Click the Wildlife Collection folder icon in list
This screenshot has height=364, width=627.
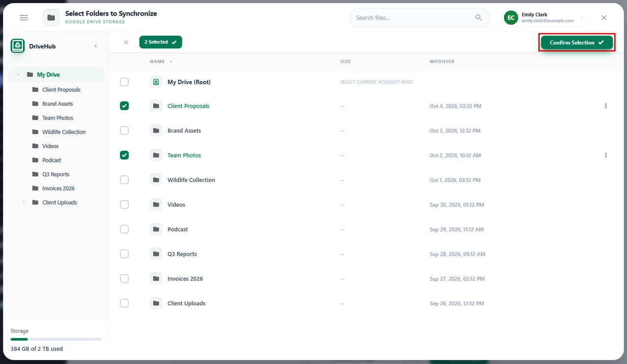[156, 180]
